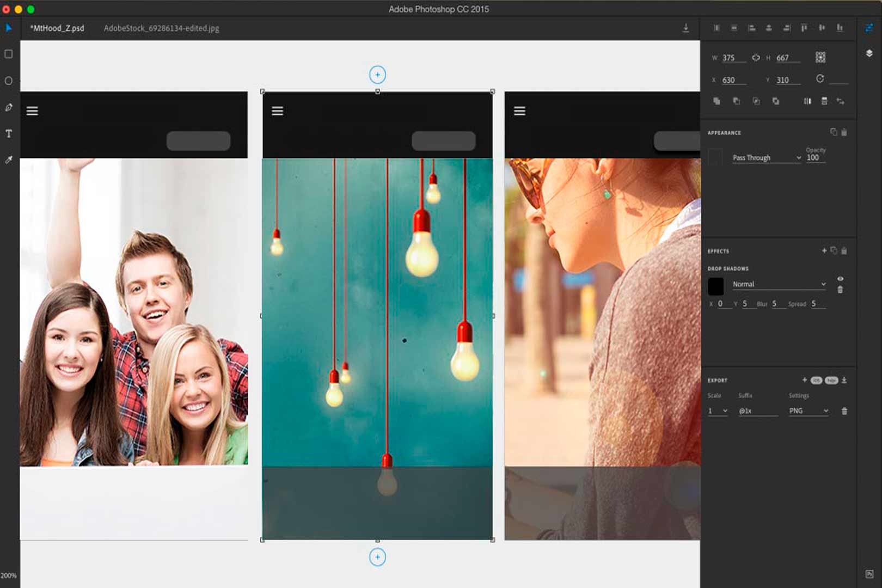
Task: Click the rotation icon in properties
Action: (x=820, y=79)
